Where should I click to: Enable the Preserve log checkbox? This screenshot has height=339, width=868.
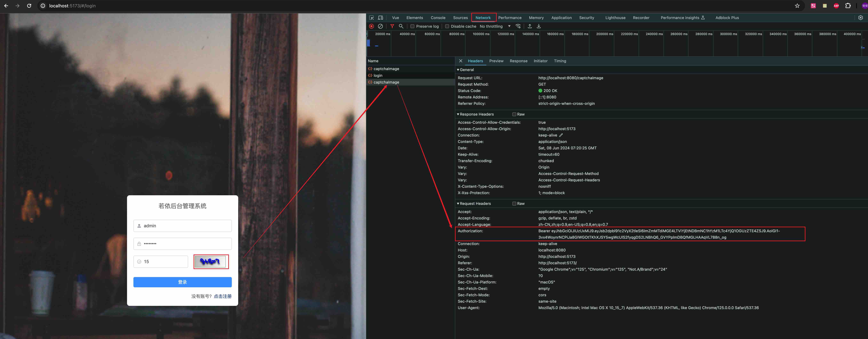pos(412,26)
